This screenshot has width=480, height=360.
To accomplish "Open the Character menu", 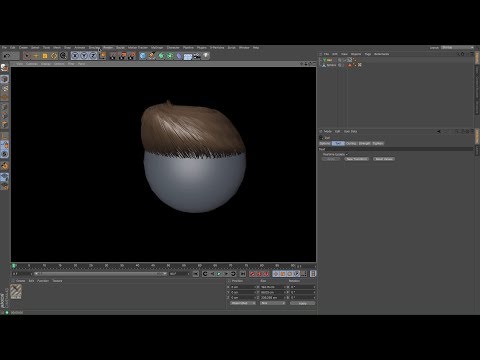I will point(173,48).
